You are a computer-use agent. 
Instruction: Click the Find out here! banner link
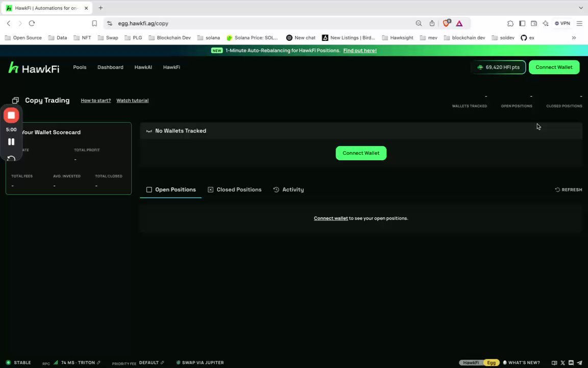click(x=360, y=50)
